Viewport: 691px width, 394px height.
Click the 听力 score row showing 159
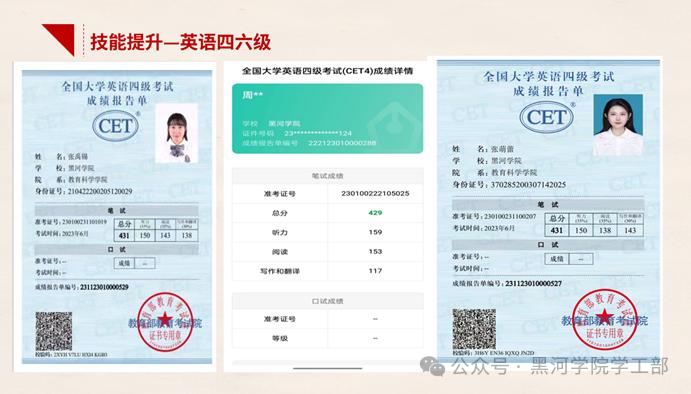pos(327,232)
